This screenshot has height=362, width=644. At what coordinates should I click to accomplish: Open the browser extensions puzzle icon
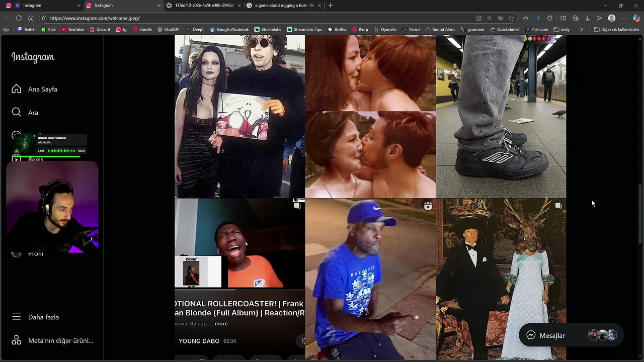pos(550,18)
